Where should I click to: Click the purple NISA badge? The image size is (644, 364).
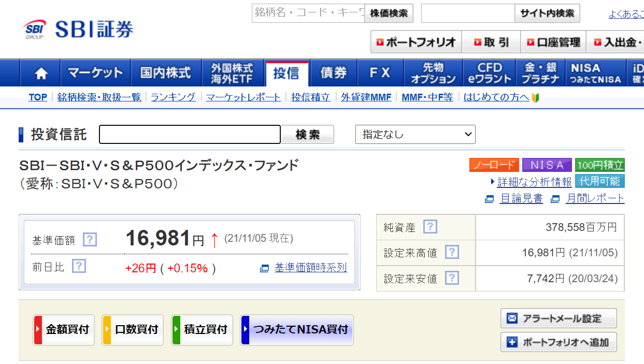(x=547, y=165)
